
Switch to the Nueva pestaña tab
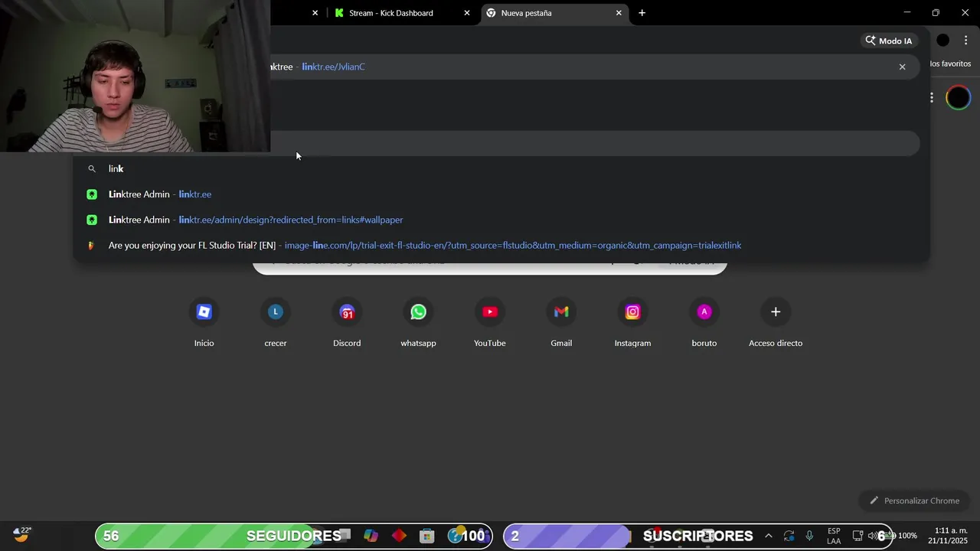coord(555,13)
